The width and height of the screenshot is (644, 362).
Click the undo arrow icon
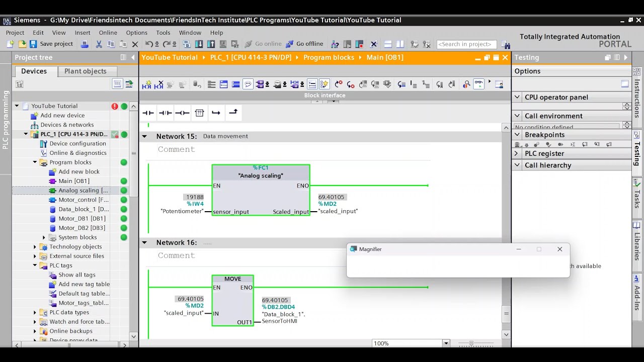[149, 44]
